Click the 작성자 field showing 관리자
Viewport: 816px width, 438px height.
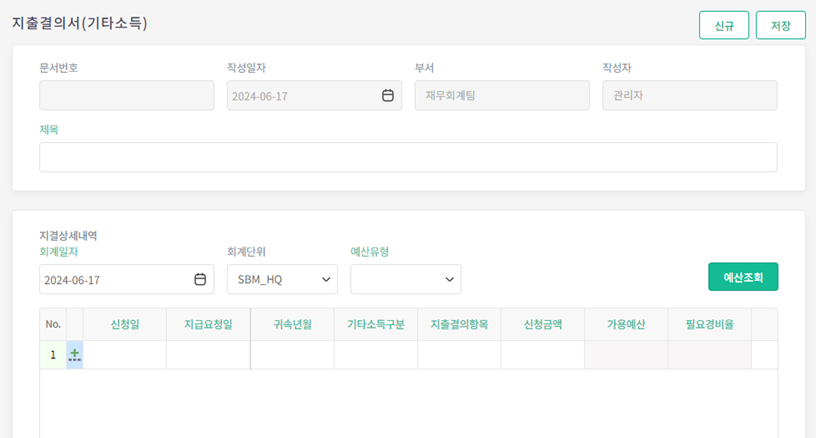tap(689, 96)
